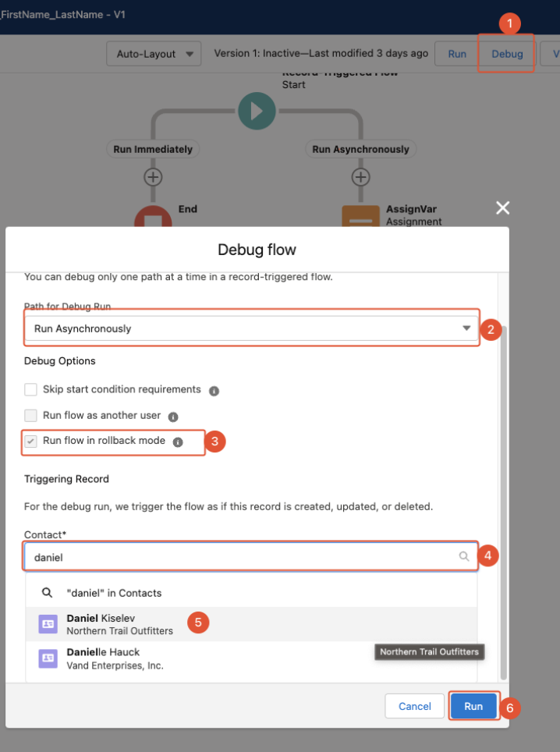This screenshot has width=560, height=752.
Task: Add element under Run Asynchronously path
Action: (x=360, y=176)
